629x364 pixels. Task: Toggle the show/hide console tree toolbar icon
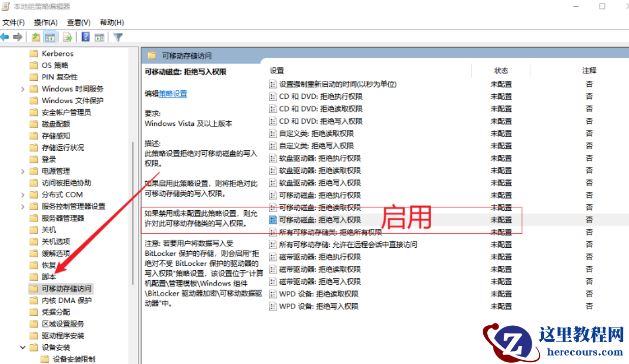coord(50,37)
